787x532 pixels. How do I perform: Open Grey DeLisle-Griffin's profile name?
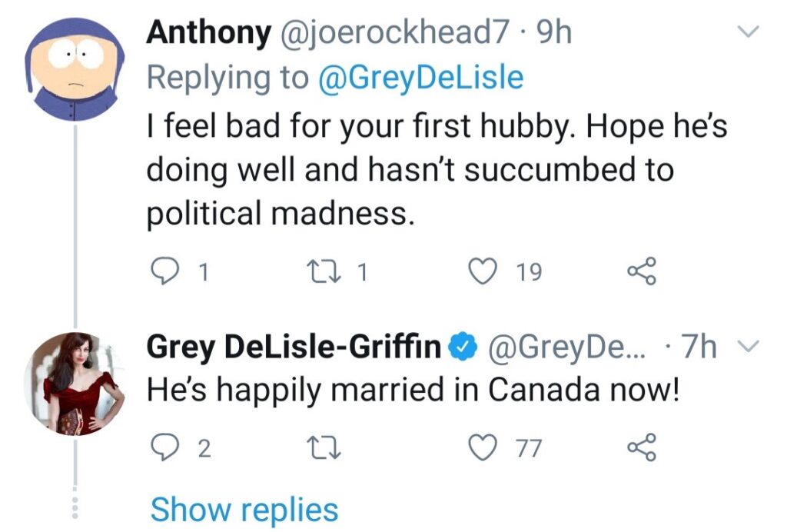pyautogui.click(x=294, y=349)
